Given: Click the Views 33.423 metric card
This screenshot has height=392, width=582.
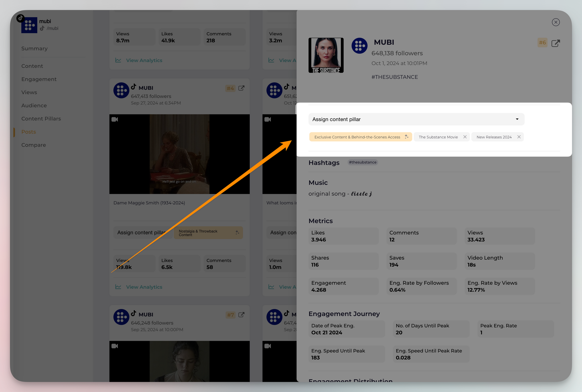Looking at the screenshot, I should (500, 236).
